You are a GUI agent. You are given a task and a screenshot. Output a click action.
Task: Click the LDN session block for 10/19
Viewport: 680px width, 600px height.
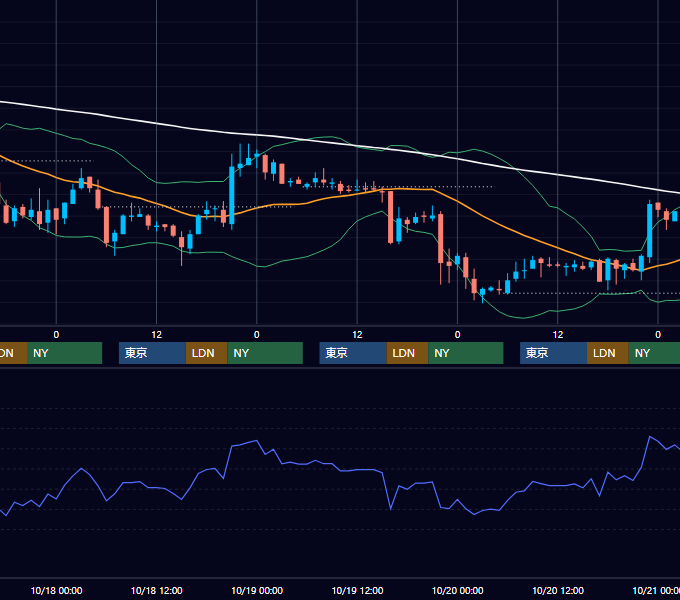pos(407,353)
